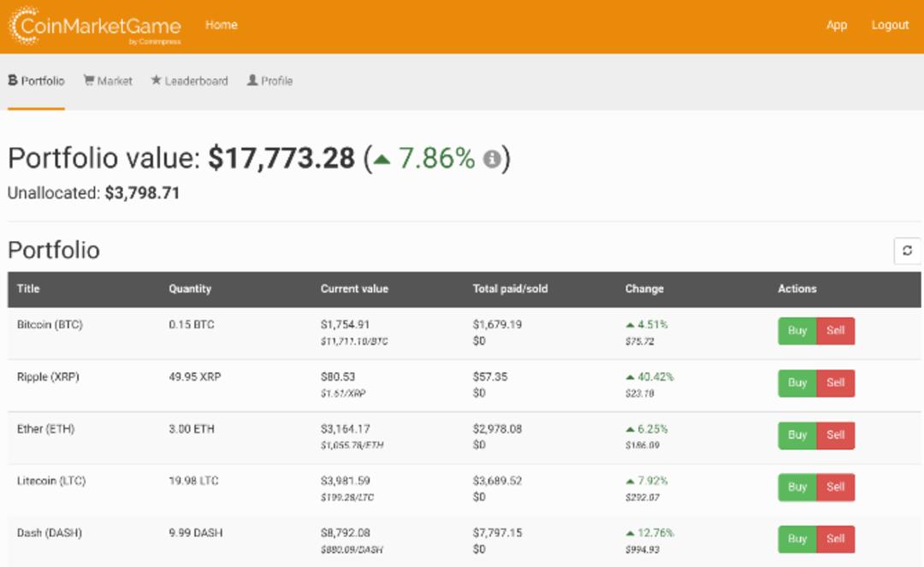Buy more Ripple (XRP)
924x567 pixels.
tap(797, 383)
